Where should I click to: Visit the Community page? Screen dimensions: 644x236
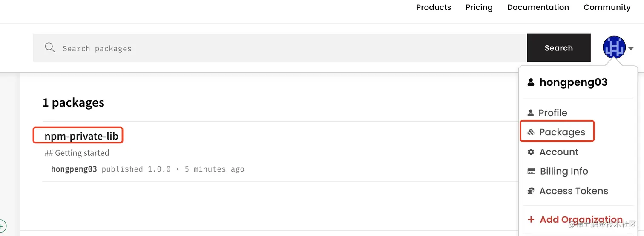pyautogui.click(x=607, y=7)
